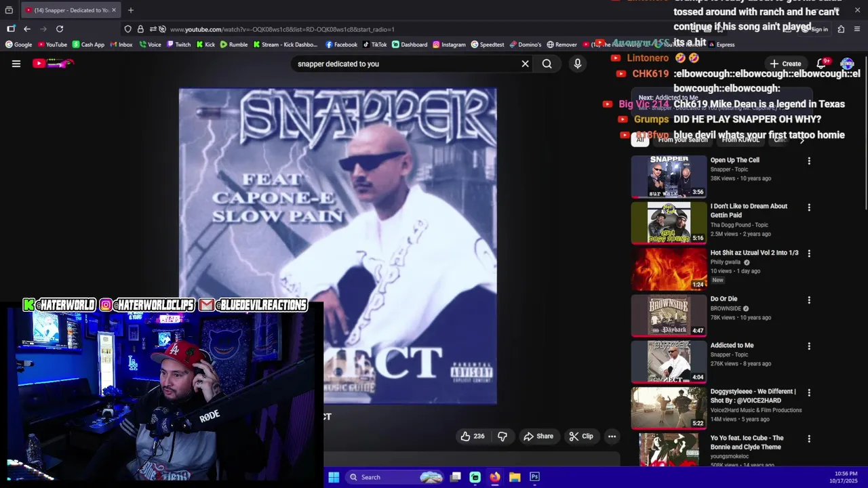This screenshot has width=868, height=488.
Task: Open the Domino's bookmark
Action: pos(525,45)
